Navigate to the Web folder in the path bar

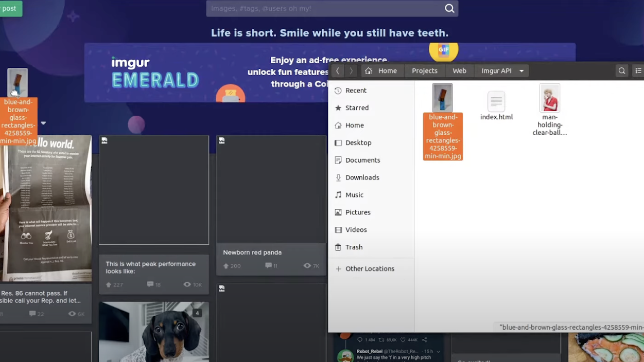coord(459,70)
